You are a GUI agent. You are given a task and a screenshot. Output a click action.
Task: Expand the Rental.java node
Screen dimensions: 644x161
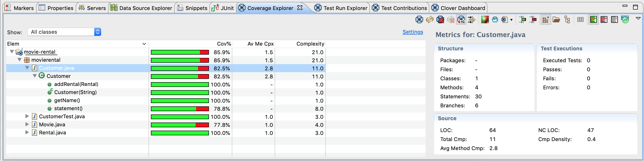tap(27, 132)
